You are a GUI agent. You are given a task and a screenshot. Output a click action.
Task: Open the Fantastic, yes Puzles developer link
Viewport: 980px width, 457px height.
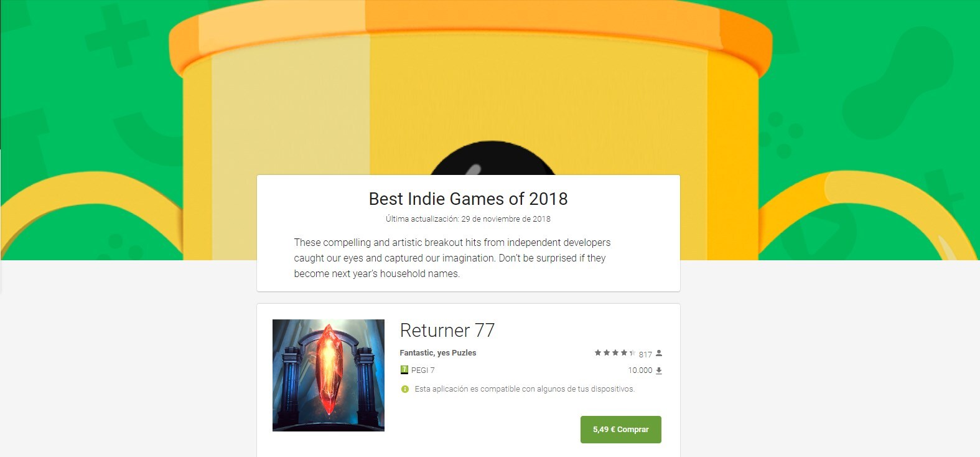coord(438,353)
